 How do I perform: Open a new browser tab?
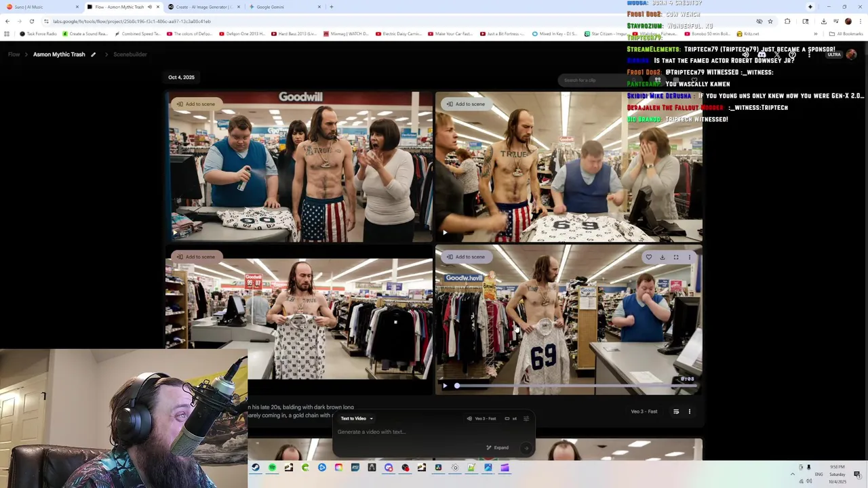331,7
